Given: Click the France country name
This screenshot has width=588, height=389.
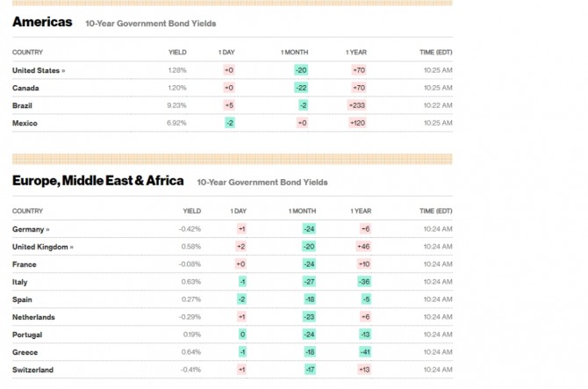Looking at the screenshot, I should [x=24, y=264].
